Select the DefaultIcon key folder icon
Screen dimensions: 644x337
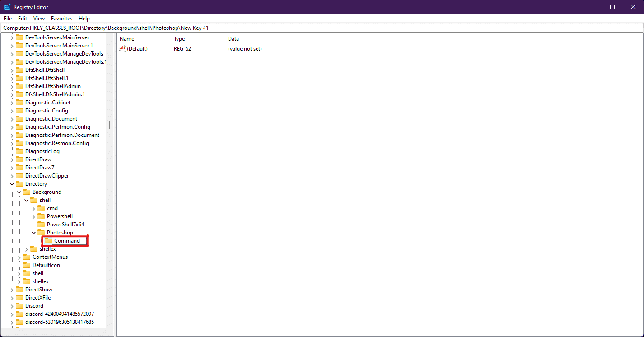[26, 265]
